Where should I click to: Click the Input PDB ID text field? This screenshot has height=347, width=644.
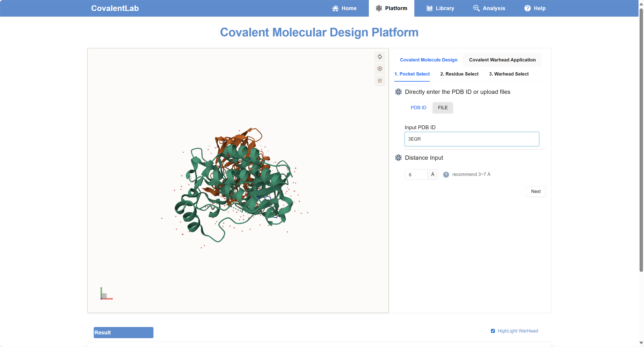click(472, 139)
